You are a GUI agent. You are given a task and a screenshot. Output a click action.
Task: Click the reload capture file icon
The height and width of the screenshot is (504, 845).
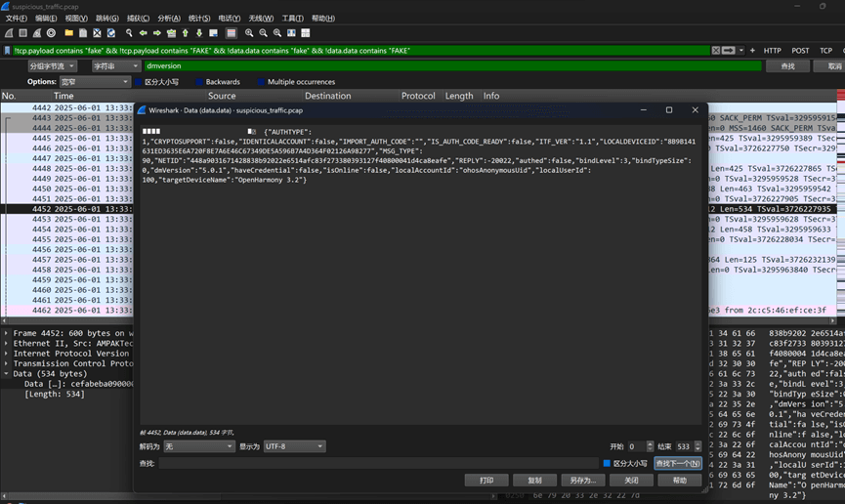pos(111,33)
